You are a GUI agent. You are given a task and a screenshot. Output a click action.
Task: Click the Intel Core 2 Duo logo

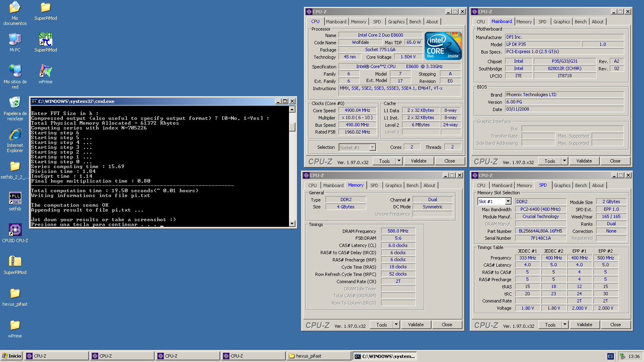443,46
